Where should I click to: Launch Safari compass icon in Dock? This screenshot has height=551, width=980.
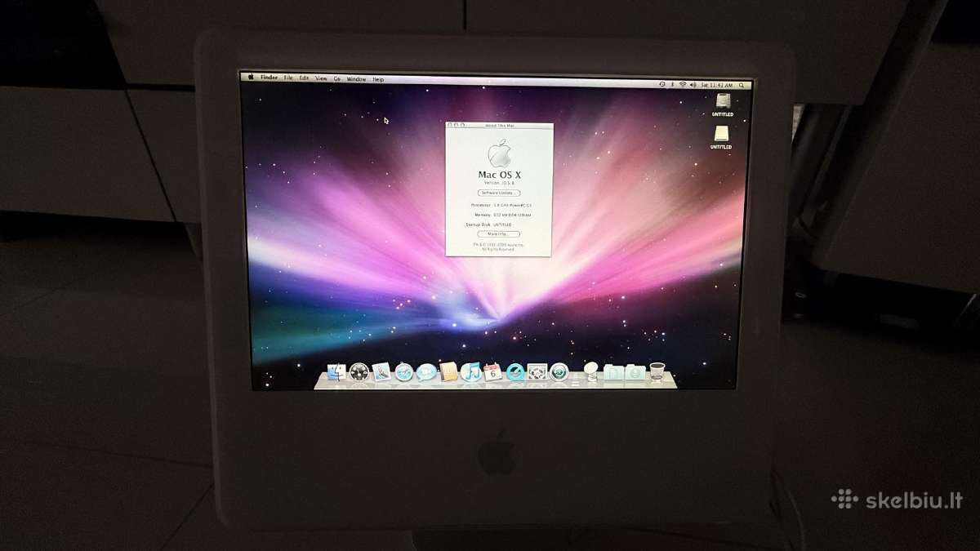[404, 372]
